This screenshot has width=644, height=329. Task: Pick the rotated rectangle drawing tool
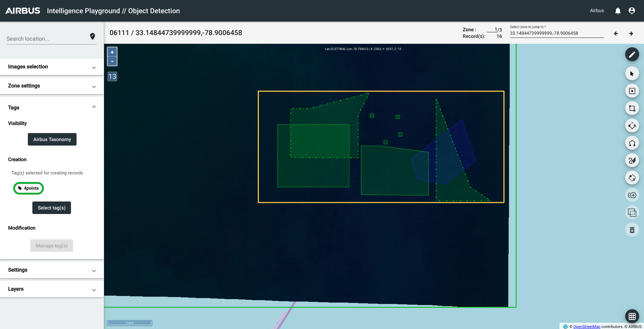(632, 126)
